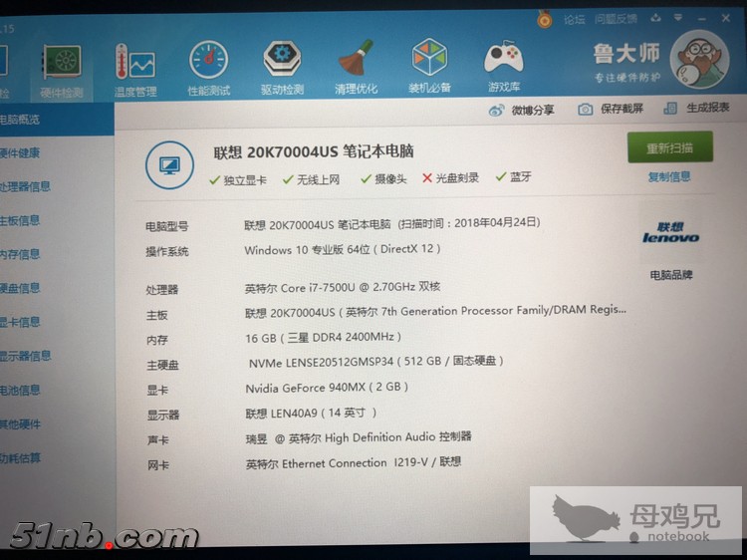Select 电池信息 in the sidebar

pyautogui.click(x=20, y=390)
